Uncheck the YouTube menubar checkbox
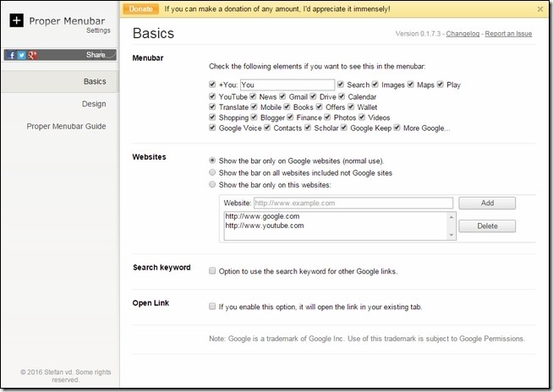 click(x=212, y=97)
